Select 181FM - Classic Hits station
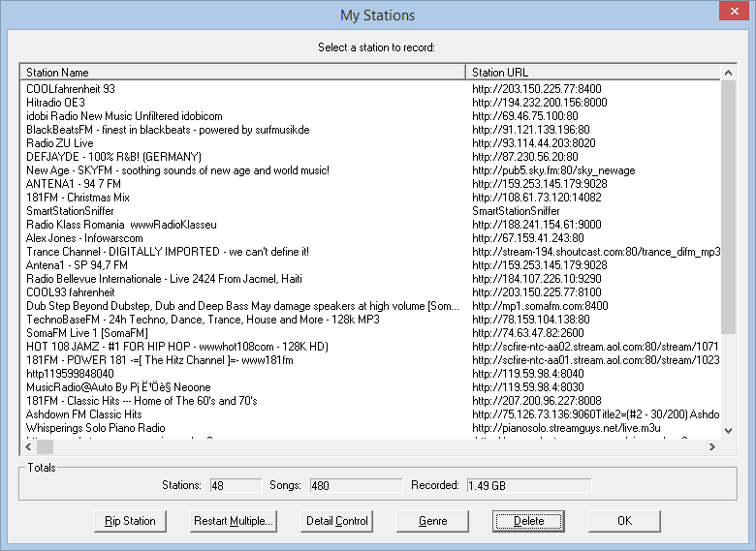756x551 pixels. [x=142, y=401]
